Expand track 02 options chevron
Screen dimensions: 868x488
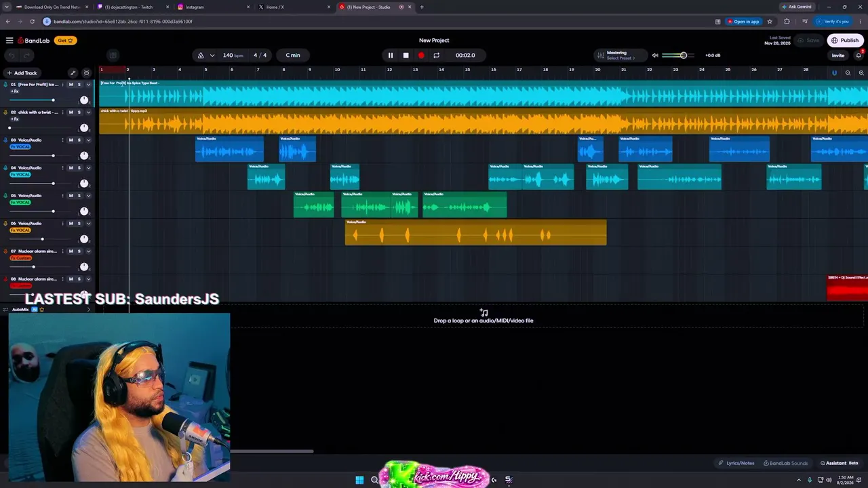point(88,113)
